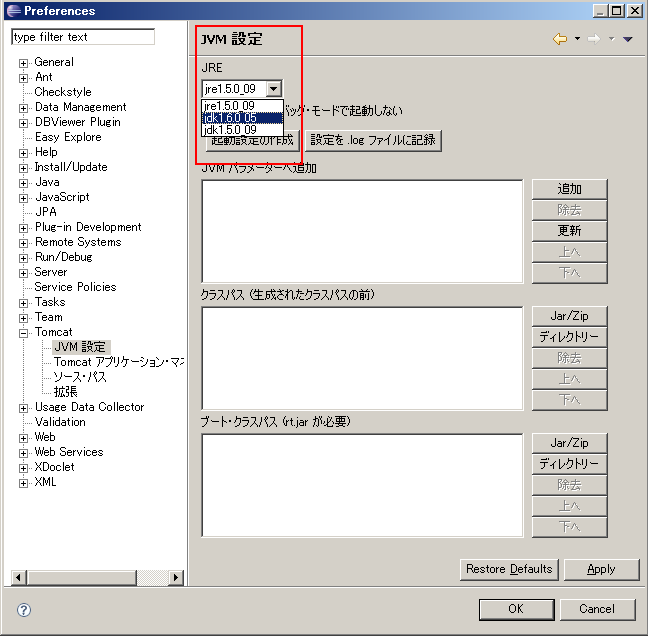The width and height of the screenshot is (648, 636).
Task: Select 拡張 under Tomcat
Action: (x=65, y=392)
